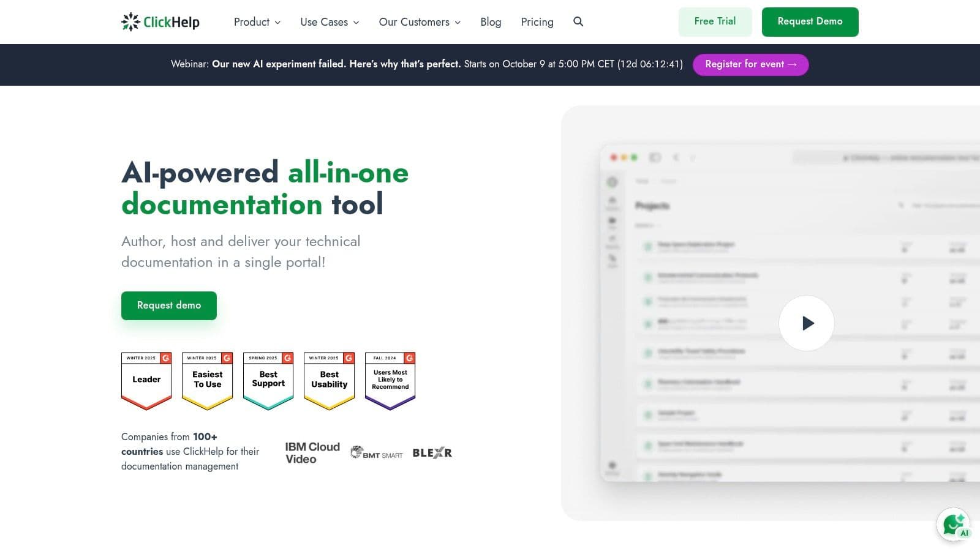Click Register for event button
The width and height of the screenshot is (980, 551).
tap(750, 64)
